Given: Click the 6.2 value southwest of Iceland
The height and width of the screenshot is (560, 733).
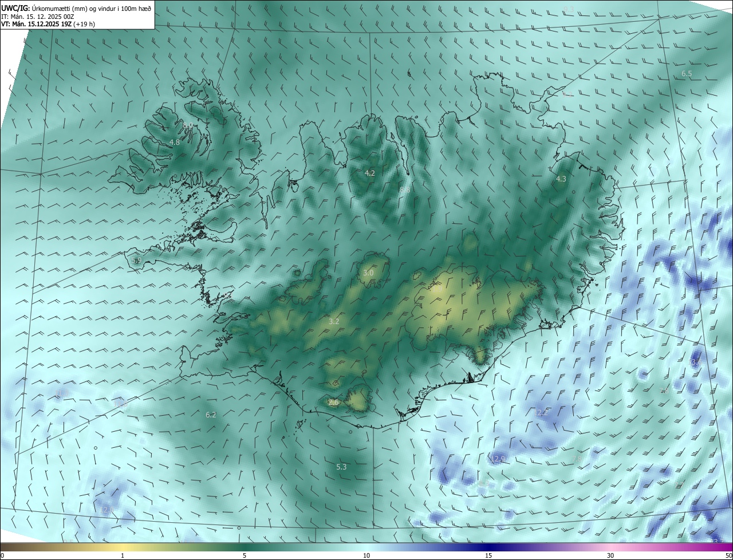Looking at the screenshot, I should click(x=211, y=415).
